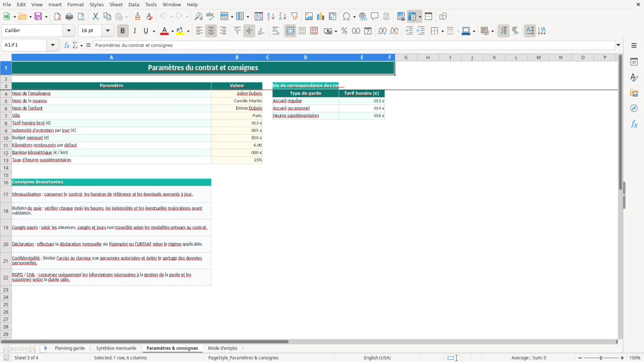Click Format as Date icon

[x=368, y=31]
